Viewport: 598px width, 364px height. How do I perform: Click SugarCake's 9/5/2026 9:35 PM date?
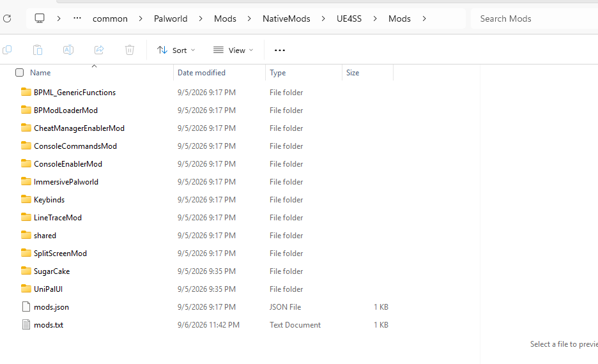pos(206,271)
